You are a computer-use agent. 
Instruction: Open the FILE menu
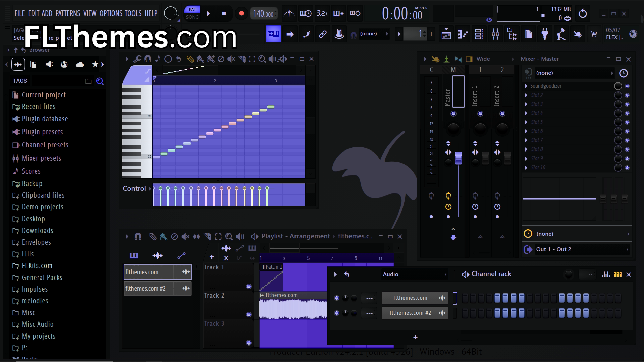(19, 13)
